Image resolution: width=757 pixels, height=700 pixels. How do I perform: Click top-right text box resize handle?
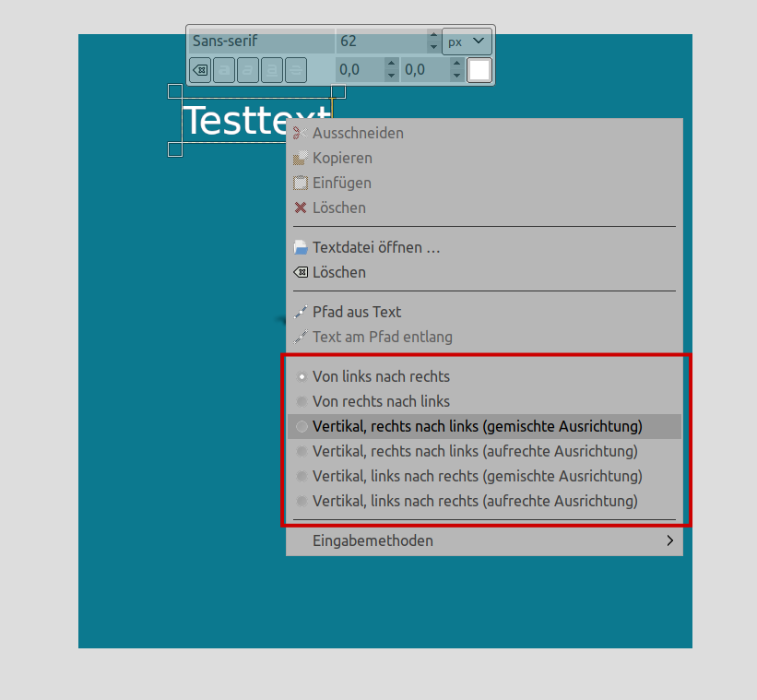click(338, 91)
